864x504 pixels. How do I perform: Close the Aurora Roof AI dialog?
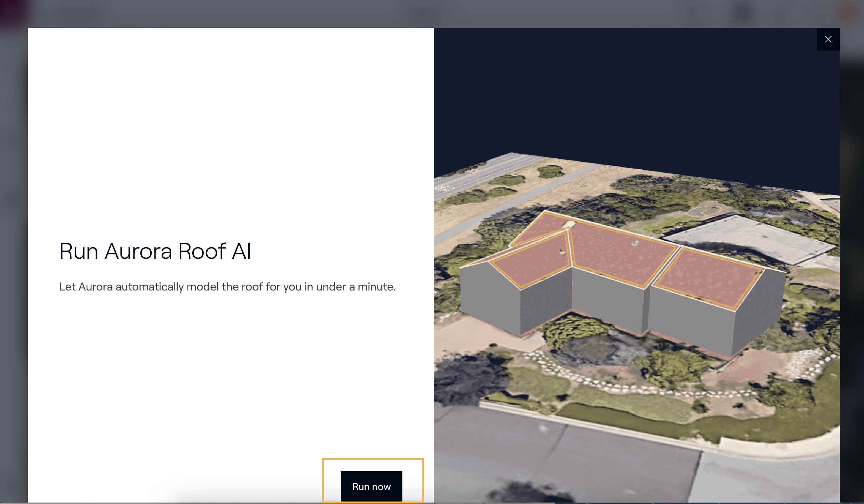828,39
